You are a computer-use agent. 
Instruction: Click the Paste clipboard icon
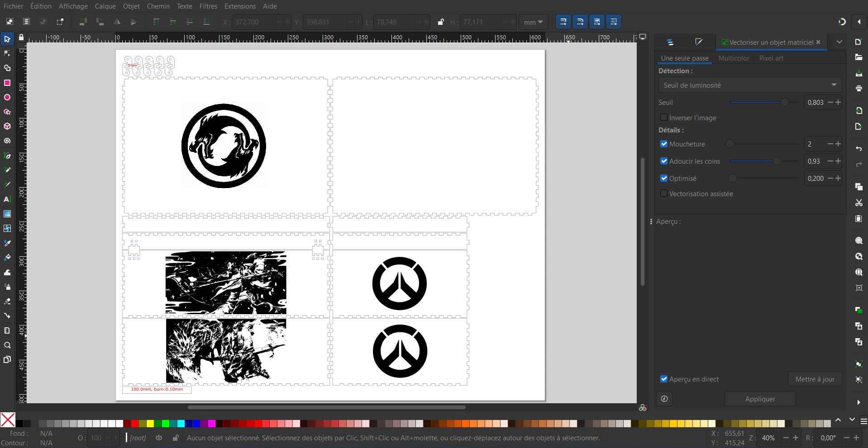click(858, 218)
